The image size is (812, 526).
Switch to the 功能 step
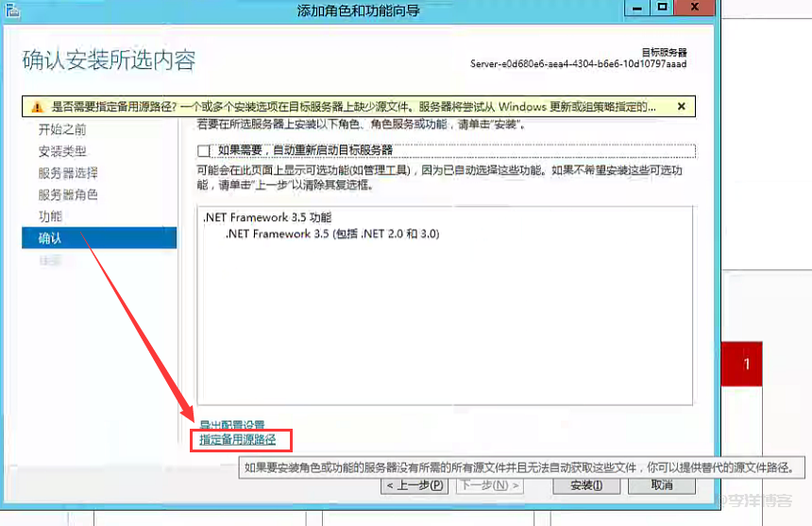(x=50, y=216)
